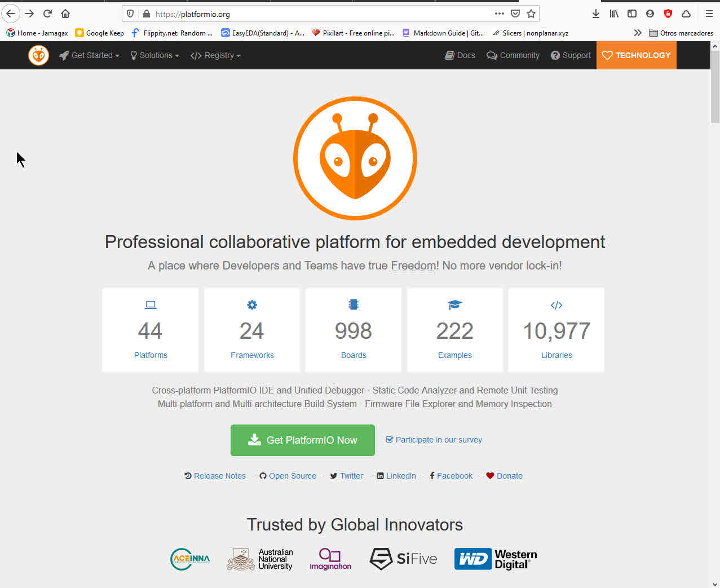
Task: Open the Otros marcadores bookmarks folder
Action: (681, 33)
